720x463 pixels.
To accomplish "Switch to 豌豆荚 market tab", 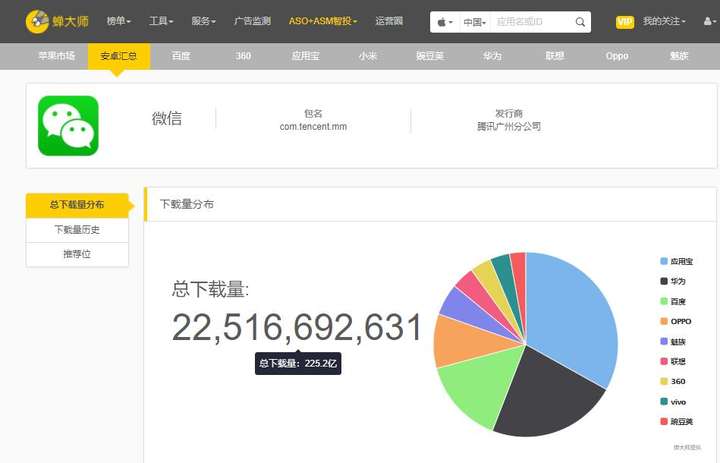I will pyautogui.click(x=430, y=56).
